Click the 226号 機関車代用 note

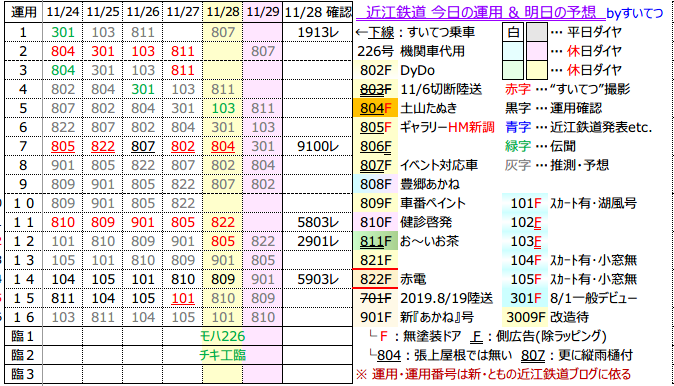click(x=411, y=51)
